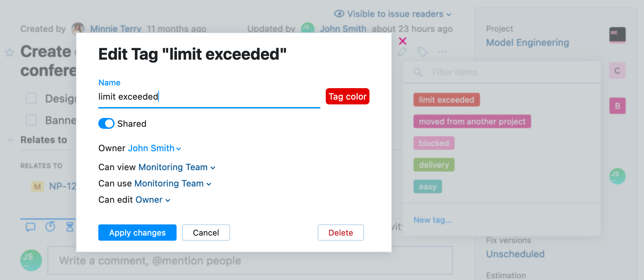This screenshot has width=644, height=280.
Task: Check the Design checklist item checkbox
Action: tap(31, 98)
